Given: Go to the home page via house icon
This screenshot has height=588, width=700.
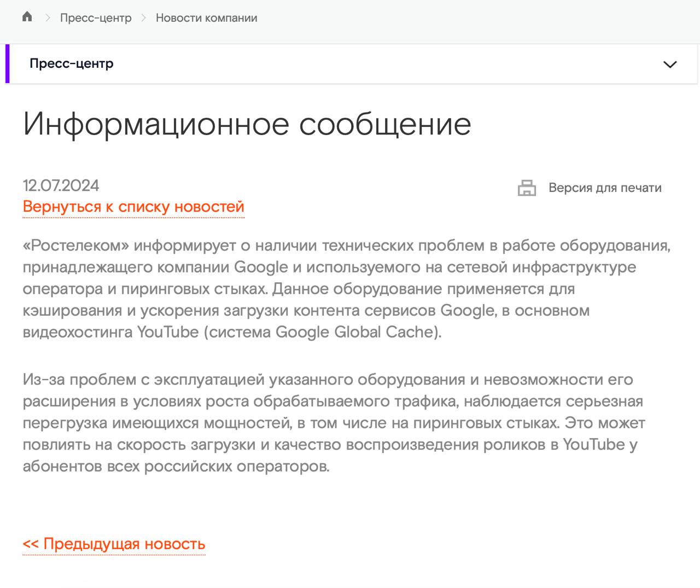Looking at the screenshot, I should coord(27,17).
